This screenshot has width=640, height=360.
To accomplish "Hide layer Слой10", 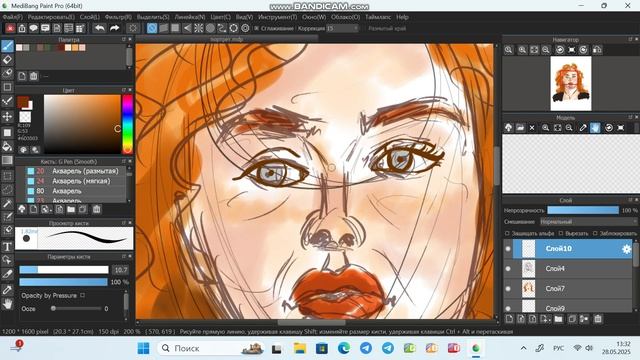I will pos(508,249).
